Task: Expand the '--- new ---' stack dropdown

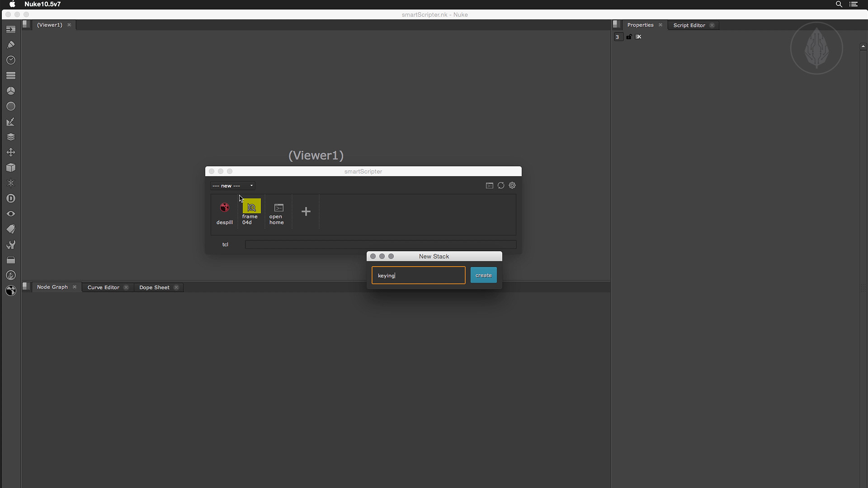Action: click(233, 186)
